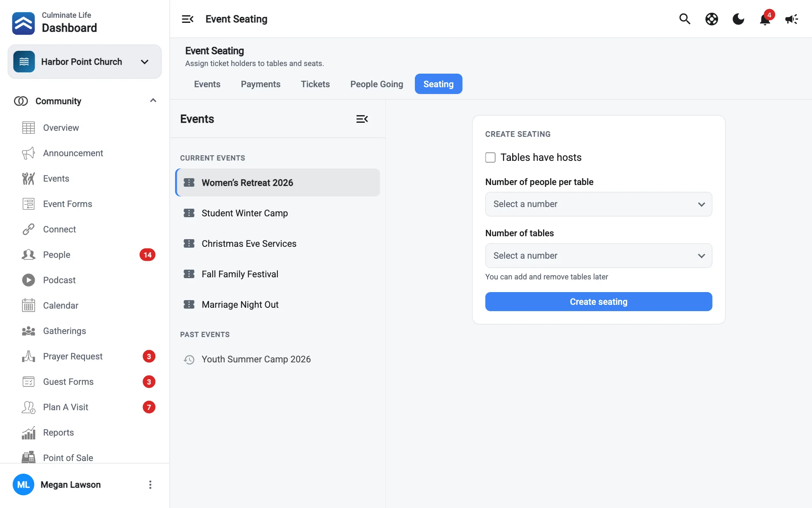Open past event Youth Summer Camp 2026

(277, 359)
